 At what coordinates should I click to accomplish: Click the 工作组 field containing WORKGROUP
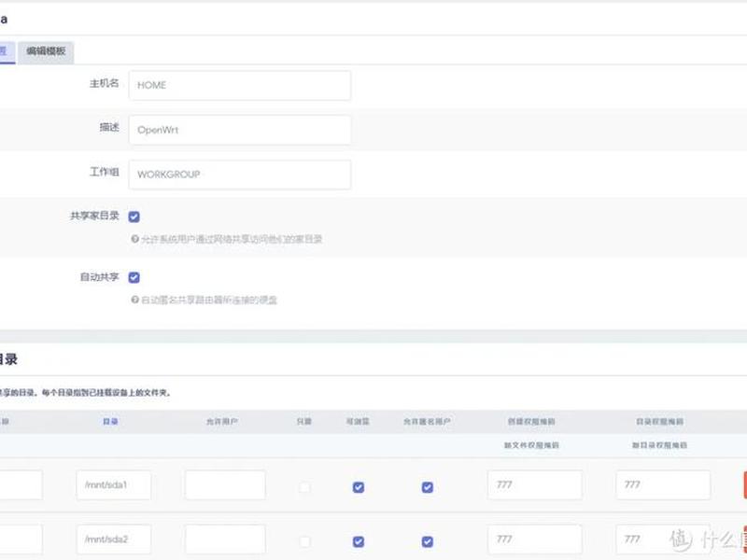(x=240, y=175)
